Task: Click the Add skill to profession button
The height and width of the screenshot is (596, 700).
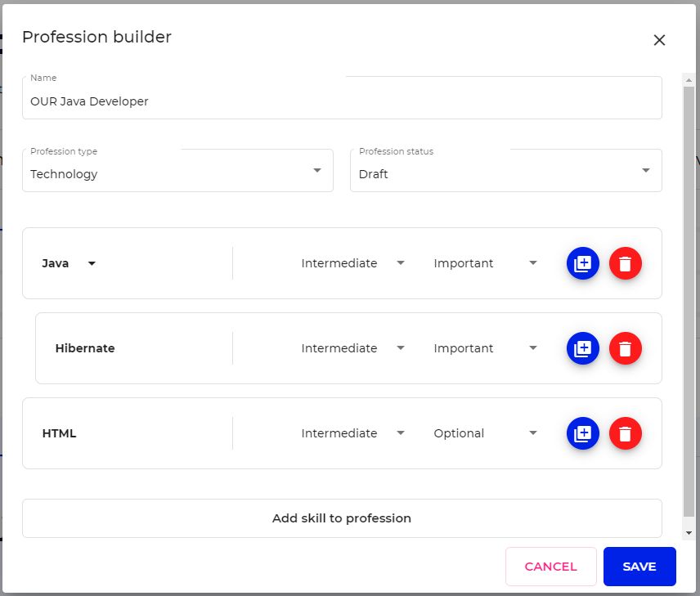Action: 342,518
